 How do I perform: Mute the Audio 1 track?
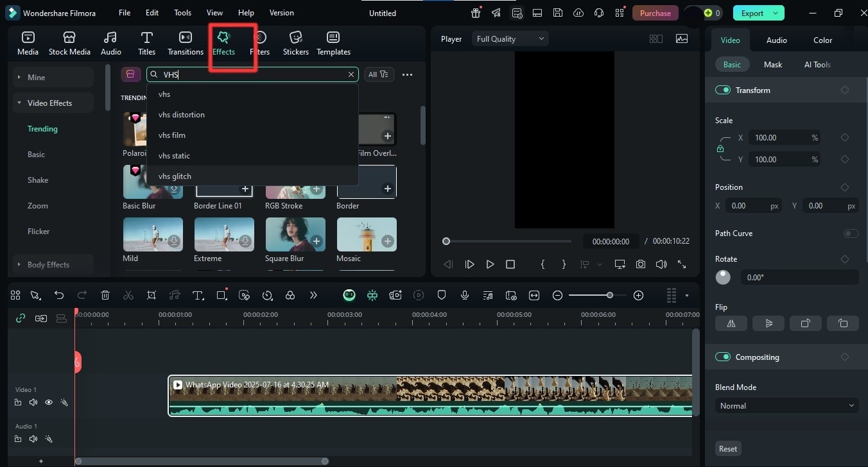click(33, 439)
